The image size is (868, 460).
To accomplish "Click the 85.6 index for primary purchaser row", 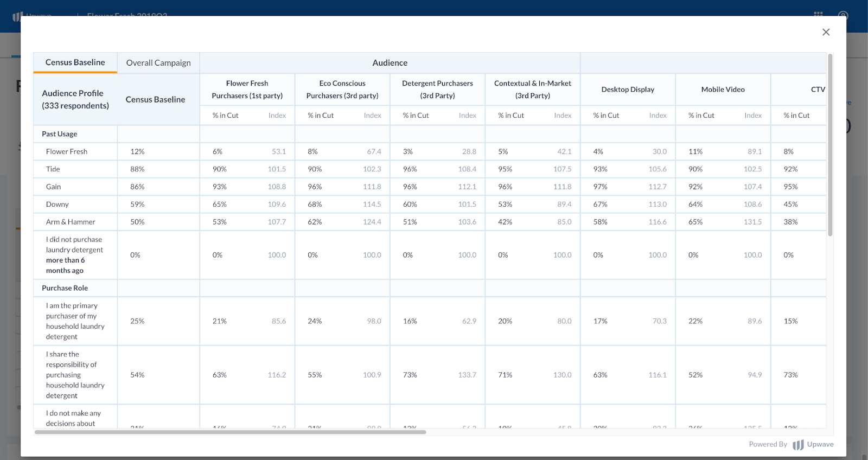I will coord(279,321).
